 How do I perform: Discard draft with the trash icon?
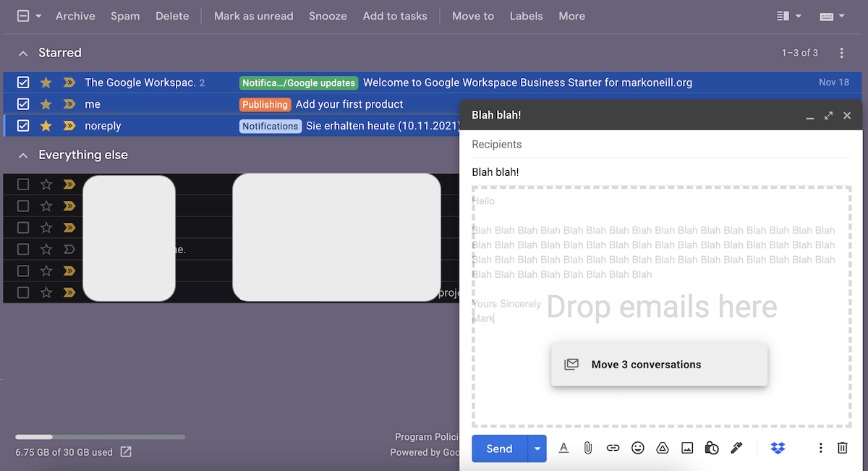click(x=842, y=449)
